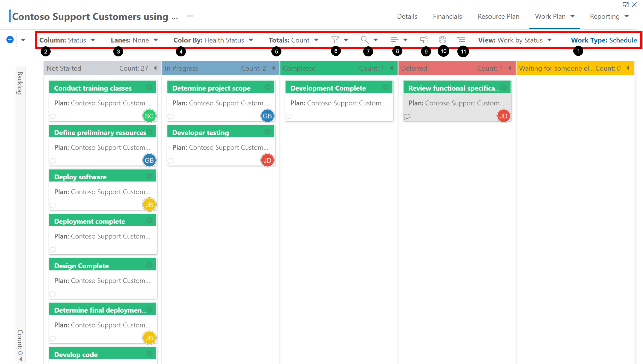Click JB avatar on Determine final deployment card

(x=149, y=338)
